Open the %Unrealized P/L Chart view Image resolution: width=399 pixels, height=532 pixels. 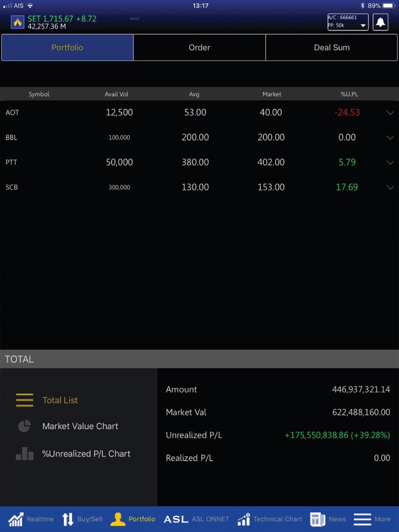[x=86, y=454]
